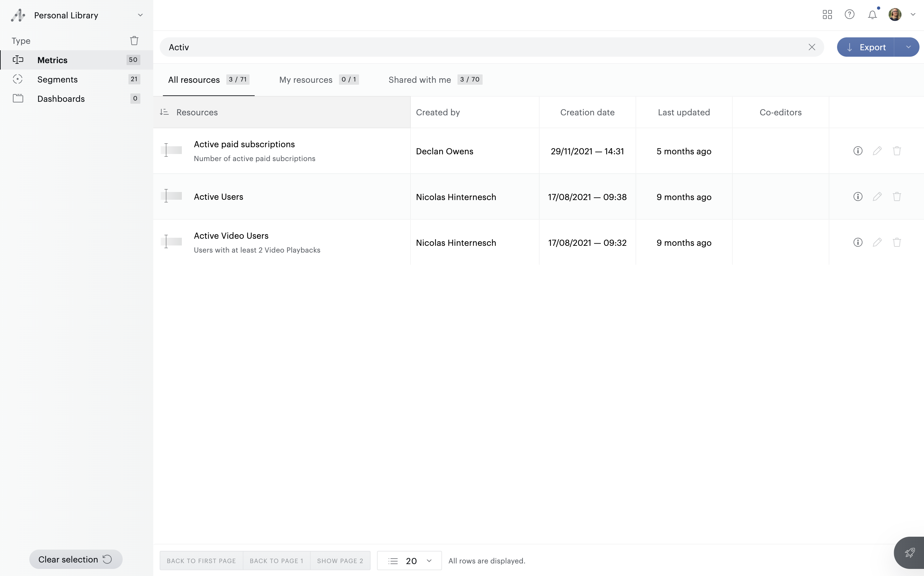Click the trash icon next to Type
Image resolution: width=924 pixels, height=576 pixels.
[x=134, y=40]
